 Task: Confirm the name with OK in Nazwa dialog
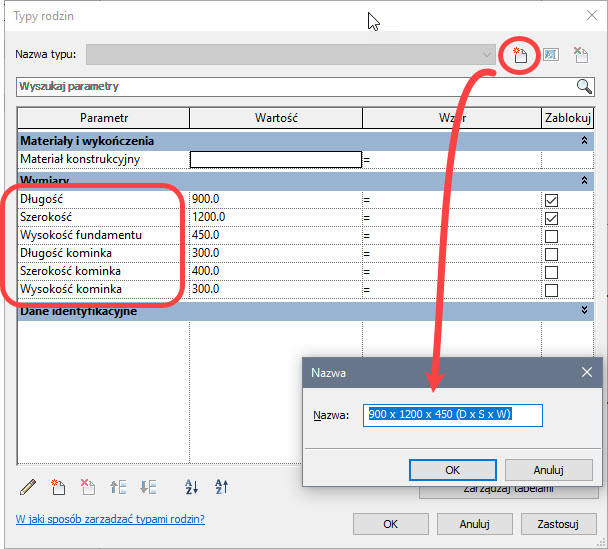coord(452,469)
